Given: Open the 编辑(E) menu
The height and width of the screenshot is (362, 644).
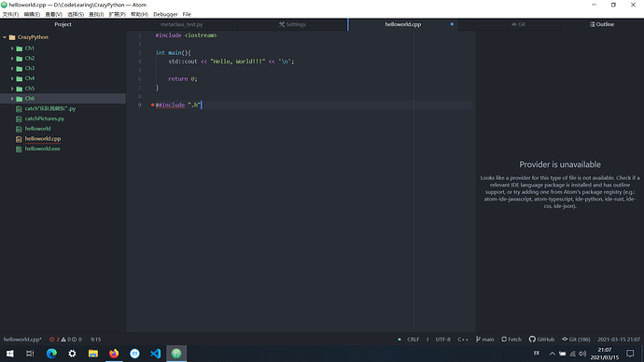Looking at the screenshot, I should 32,14.
